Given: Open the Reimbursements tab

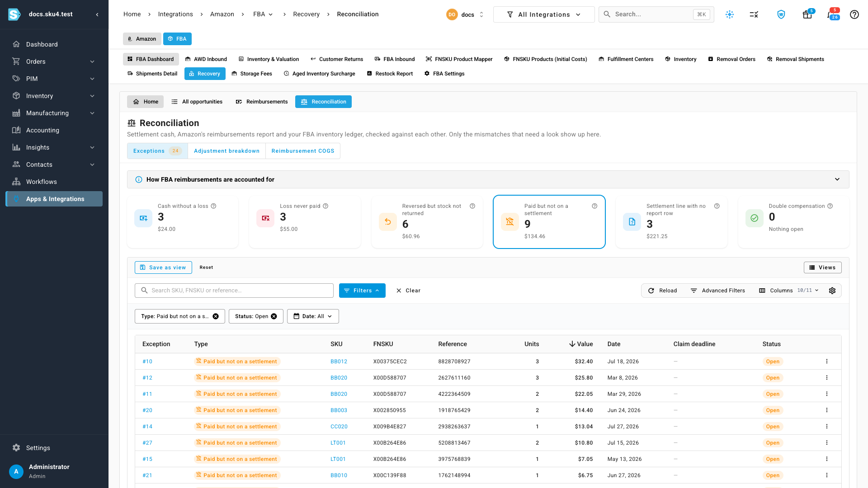Looking at the screenshot, I should 262,102.
